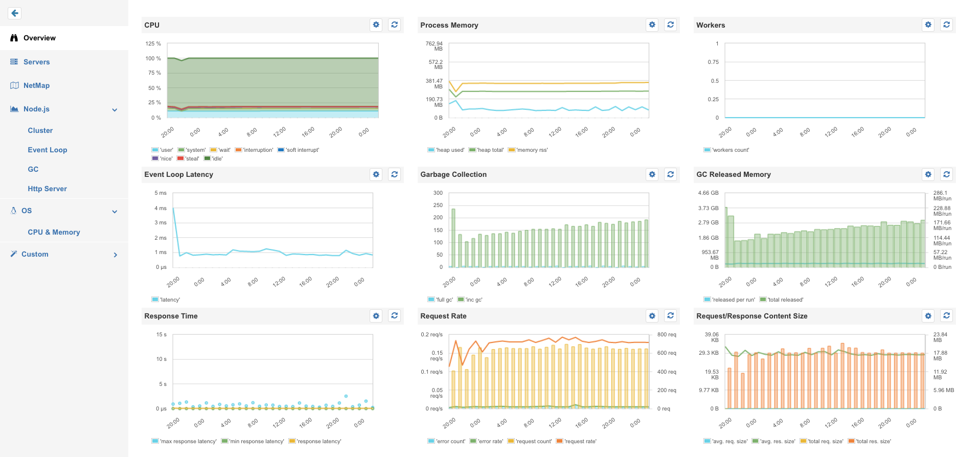Click the 'steal' red legend swatch
The height and width of the screenshot is (457, 980).
[x=180, y=158]
